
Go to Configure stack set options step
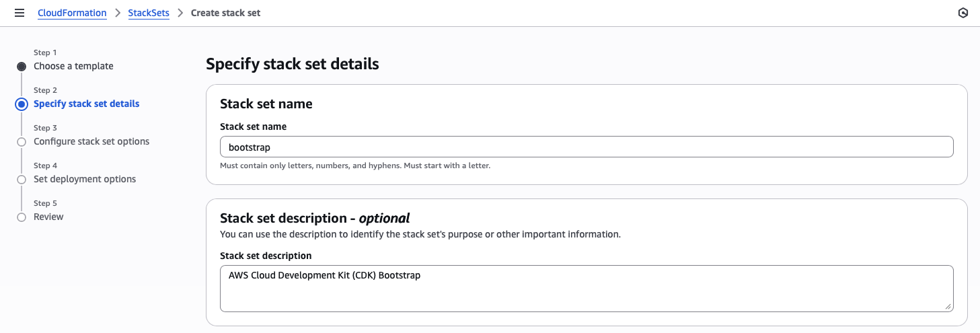pos(91,141)
